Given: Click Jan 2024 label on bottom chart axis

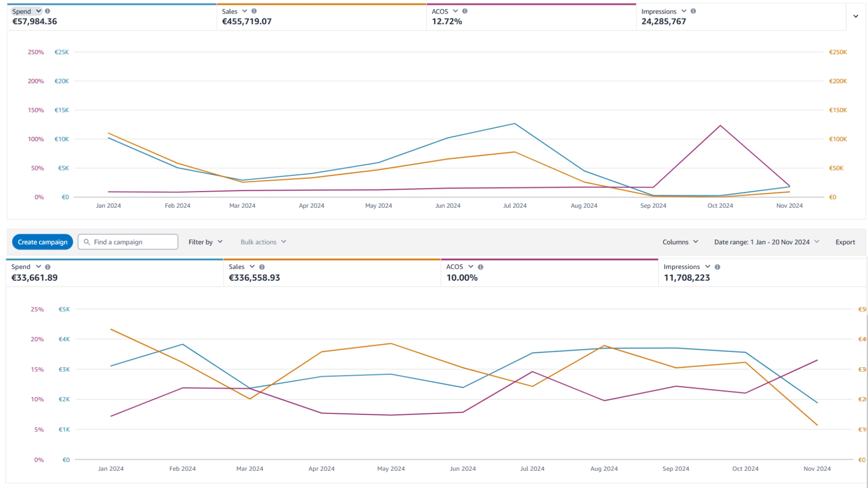Looking at the screenshot, I should (x=111, y=469).
